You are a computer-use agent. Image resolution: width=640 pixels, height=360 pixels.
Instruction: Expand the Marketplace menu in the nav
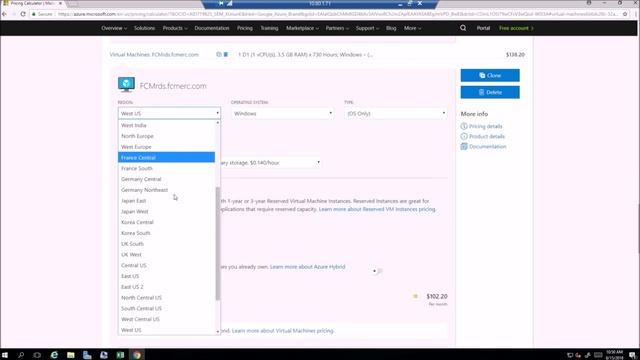click(x=302, y=28)
